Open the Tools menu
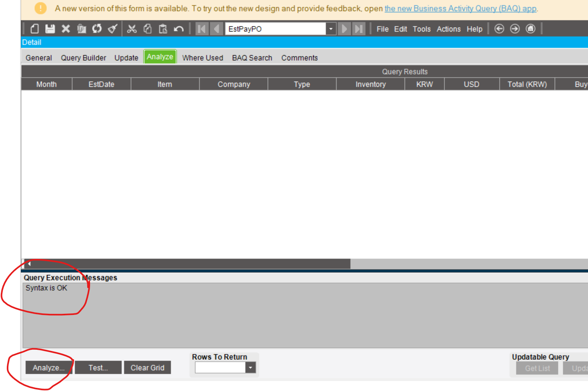The width and height of the screenshot is (588, 391). [421, 29]
